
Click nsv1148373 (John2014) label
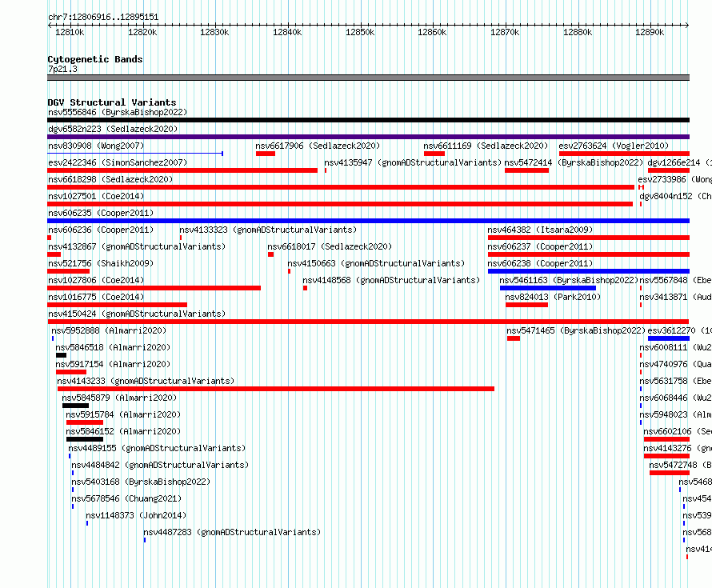pos(136,515)
